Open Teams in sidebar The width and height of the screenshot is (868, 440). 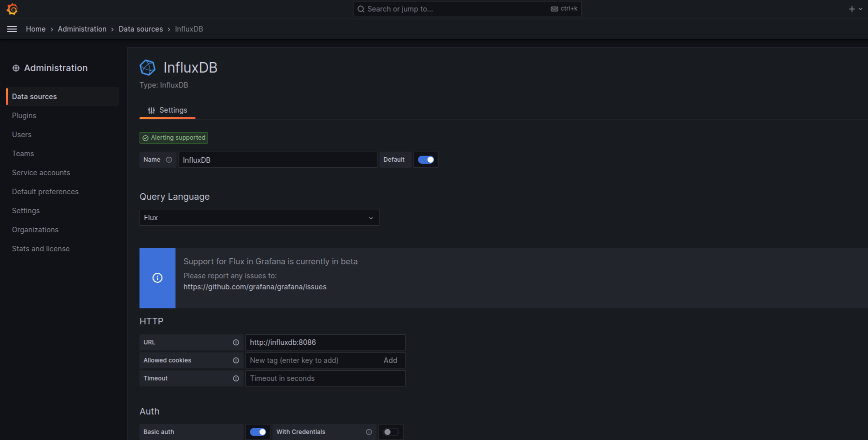(x=23, y=154)
